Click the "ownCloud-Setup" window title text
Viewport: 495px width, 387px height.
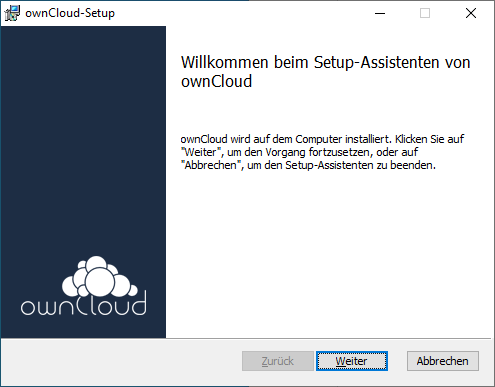(x=70, y=13)
